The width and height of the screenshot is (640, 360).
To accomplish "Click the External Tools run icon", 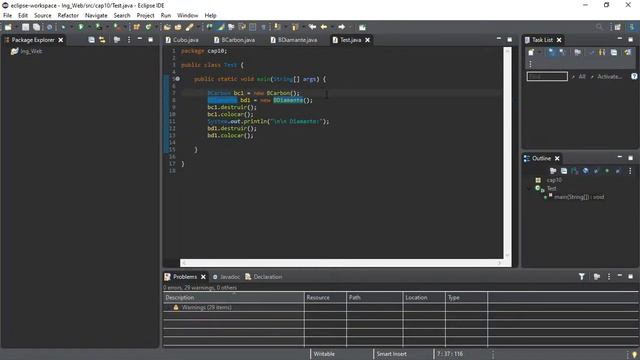I will 117,27.
